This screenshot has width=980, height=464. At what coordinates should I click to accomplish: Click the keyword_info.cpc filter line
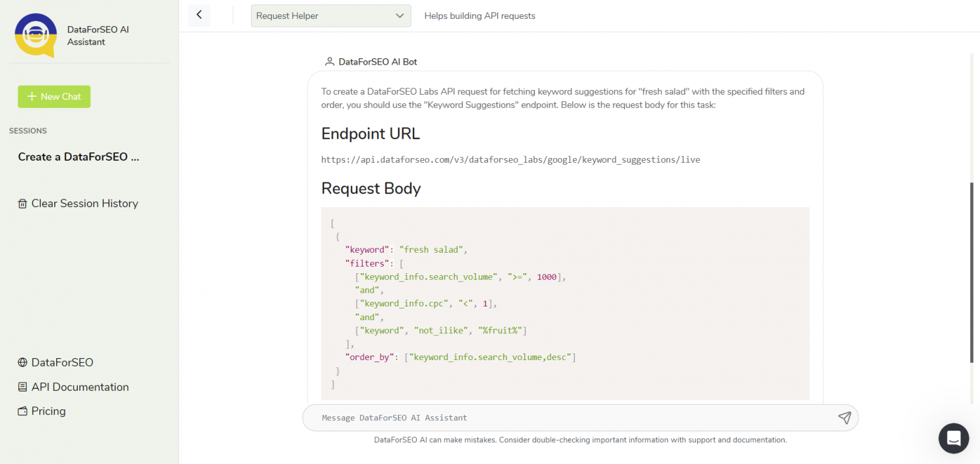[x=426, y=303]
